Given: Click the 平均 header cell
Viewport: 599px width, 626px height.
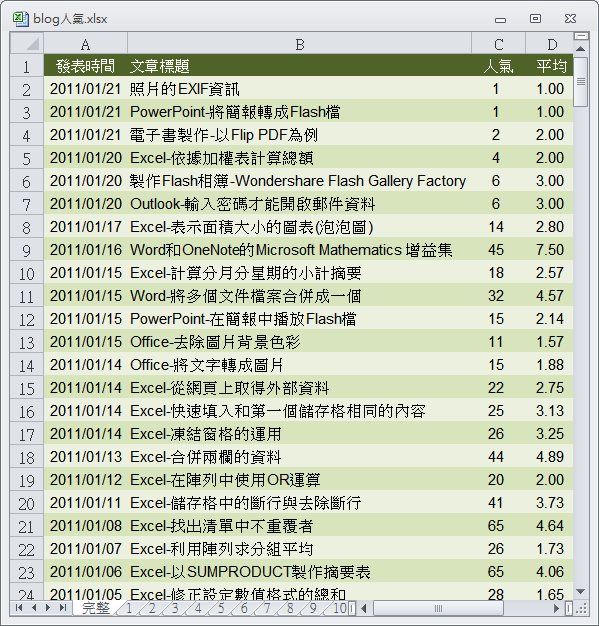Looking at the screenshot, I should pos(549,65).
